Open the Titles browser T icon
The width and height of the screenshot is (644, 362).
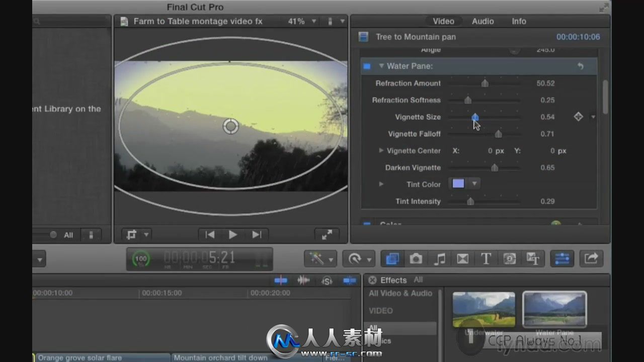[x=486, y=258]
